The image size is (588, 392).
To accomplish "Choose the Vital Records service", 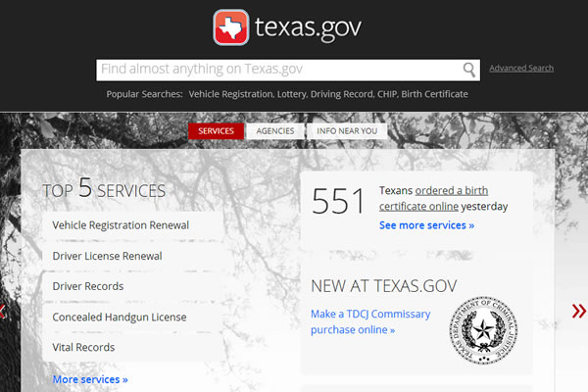I will pos(133,347).
